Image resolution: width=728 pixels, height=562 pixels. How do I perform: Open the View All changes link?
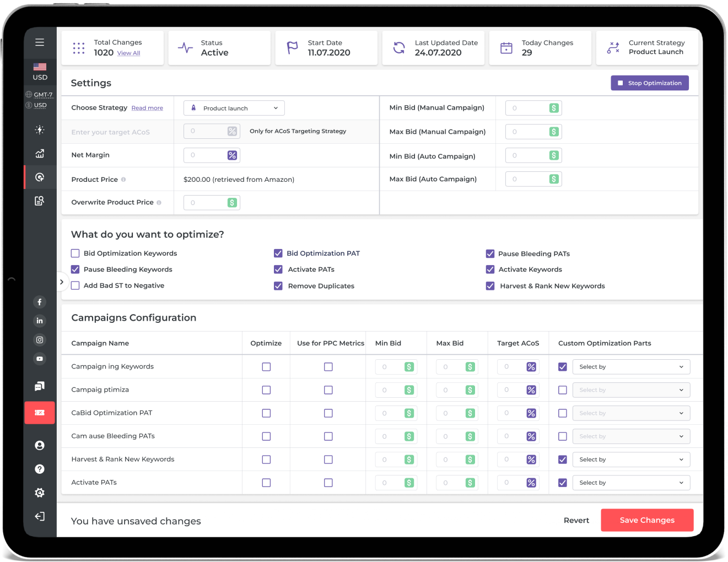pyautogui.click(x=128, y=53)
